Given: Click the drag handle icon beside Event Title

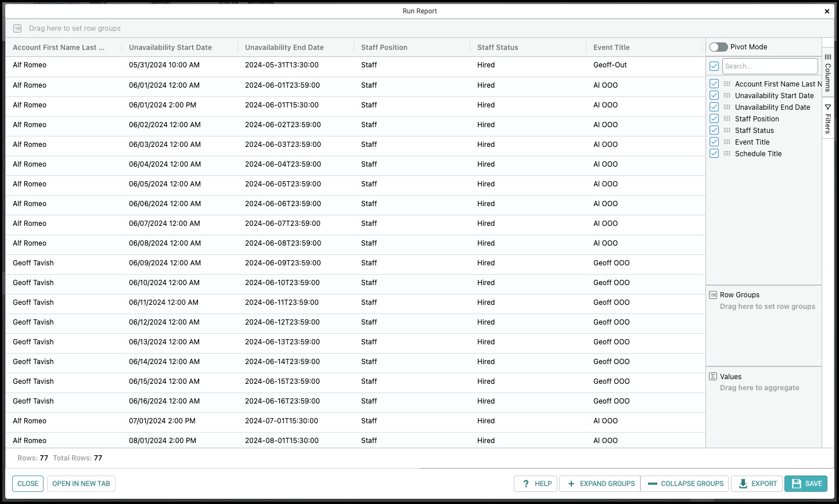Looking at the screenshot, I should pyautogui.click(x=727, y=142).
